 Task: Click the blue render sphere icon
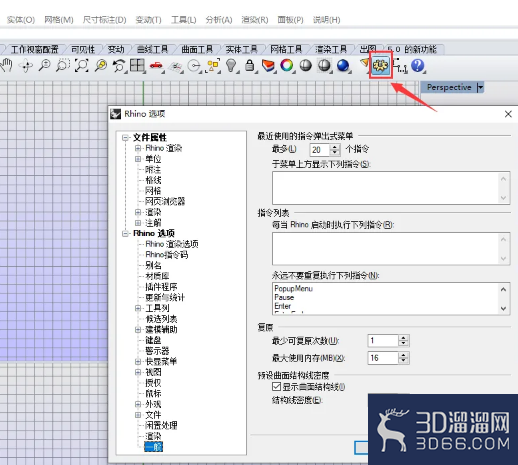coord(343,66)
